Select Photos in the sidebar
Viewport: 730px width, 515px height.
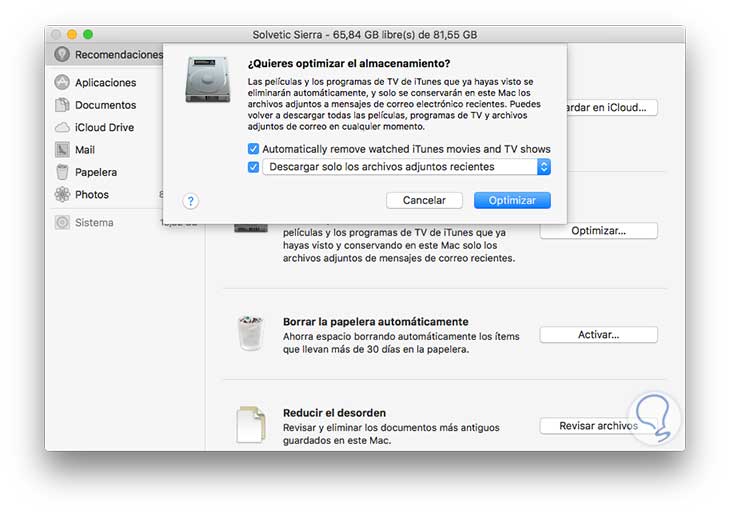[126, 194]
